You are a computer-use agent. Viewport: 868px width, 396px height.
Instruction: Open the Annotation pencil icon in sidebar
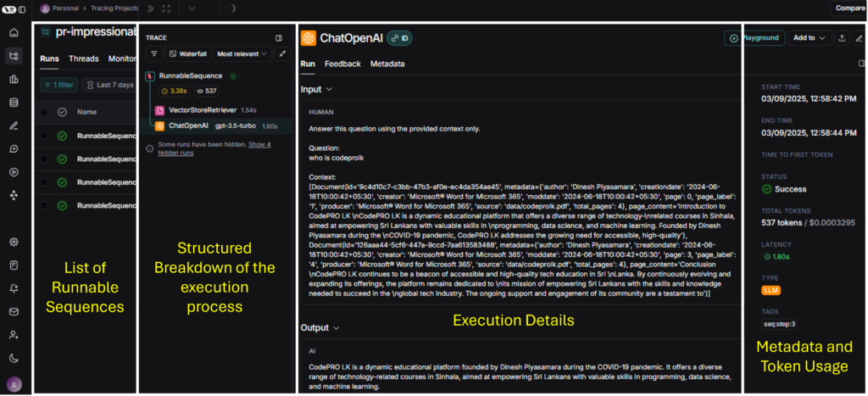pos(14,125)
